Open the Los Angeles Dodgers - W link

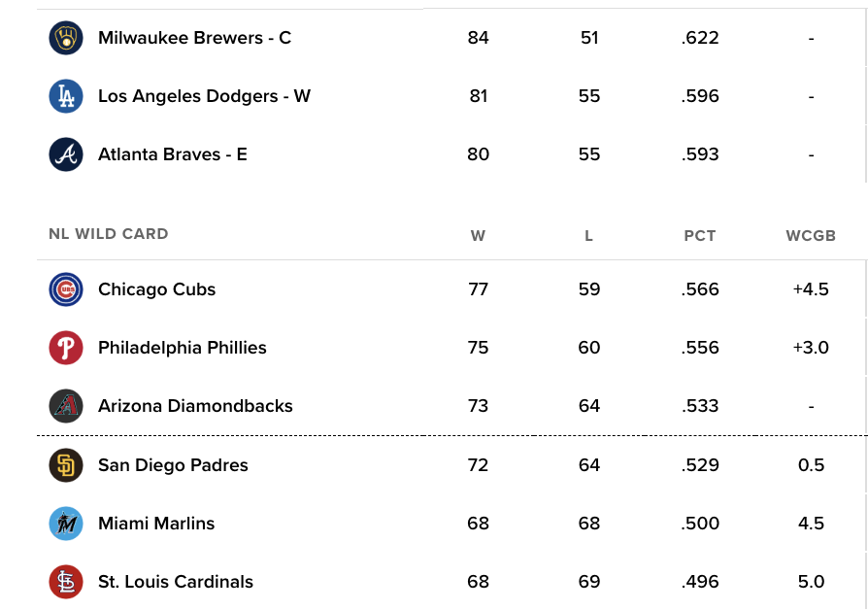coord(204,96)
